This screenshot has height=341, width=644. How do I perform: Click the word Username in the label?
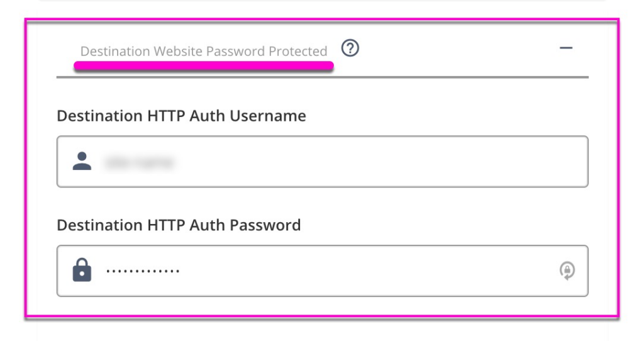click(268, 116)
